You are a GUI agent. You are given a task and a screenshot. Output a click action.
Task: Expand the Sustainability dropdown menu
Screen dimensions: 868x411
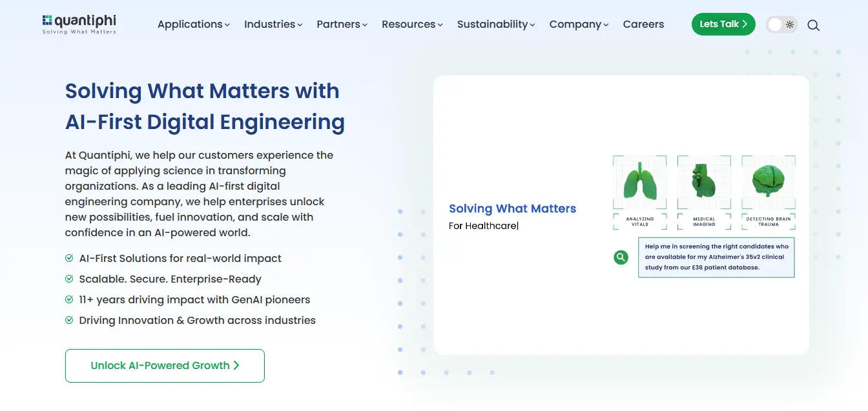496,25
